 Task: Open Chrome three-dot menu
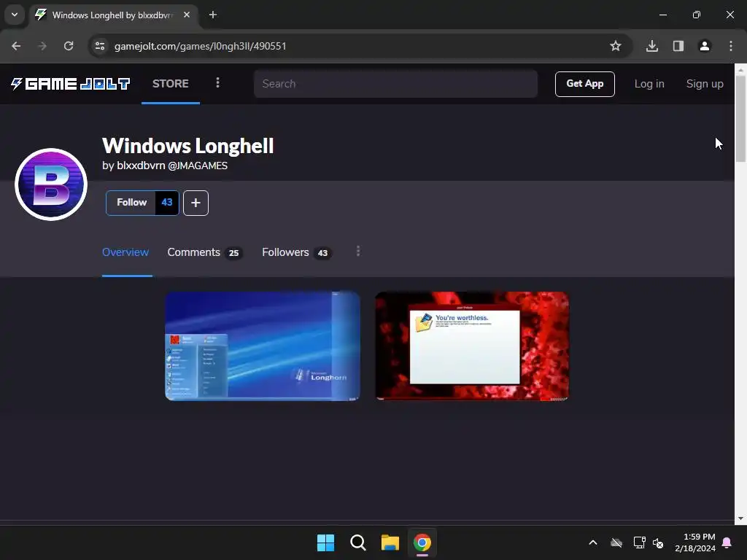point(731,46)
